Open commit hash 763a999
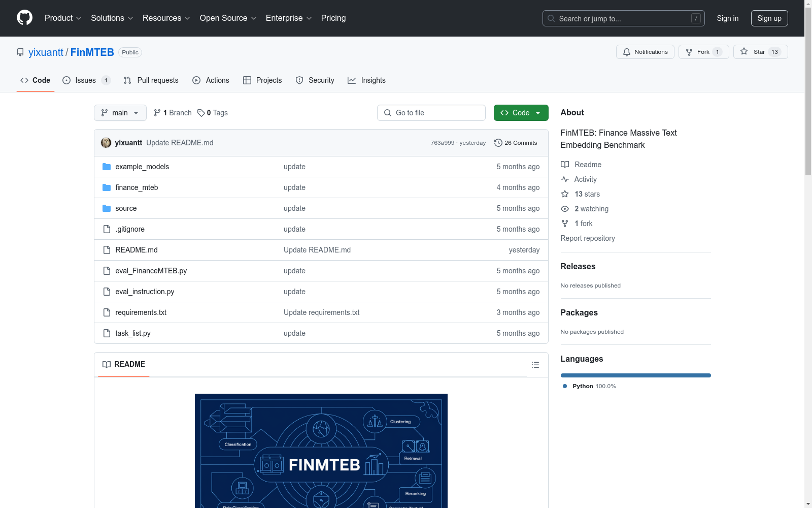Screen dimensions: 812x508 [443, 143]
